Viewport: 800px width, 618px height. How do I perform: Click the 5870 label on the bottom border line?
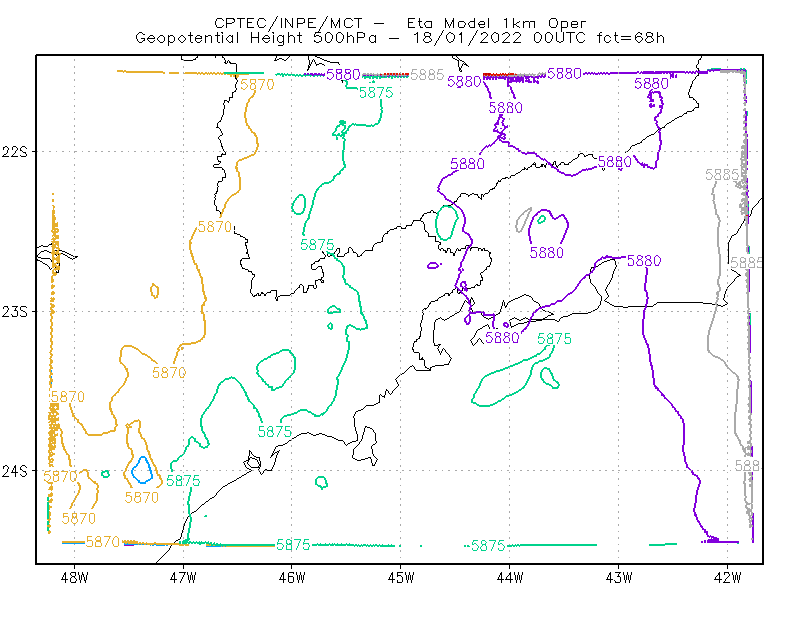103,541
